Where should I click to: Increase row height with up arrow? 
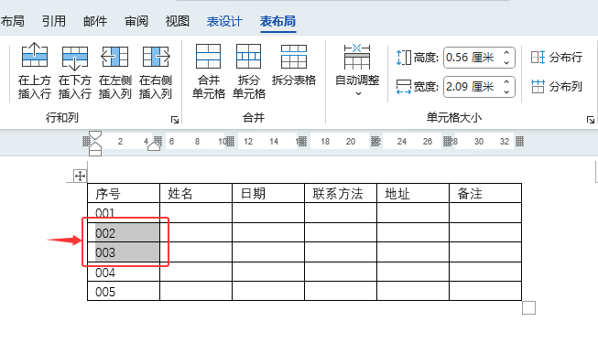click(x=506, y=52)
